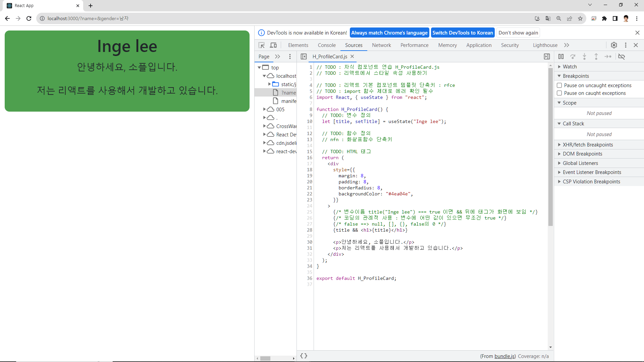The width and height of the screenshot is (644, 362).
Task: Open the Network tab
Action: 381,45
